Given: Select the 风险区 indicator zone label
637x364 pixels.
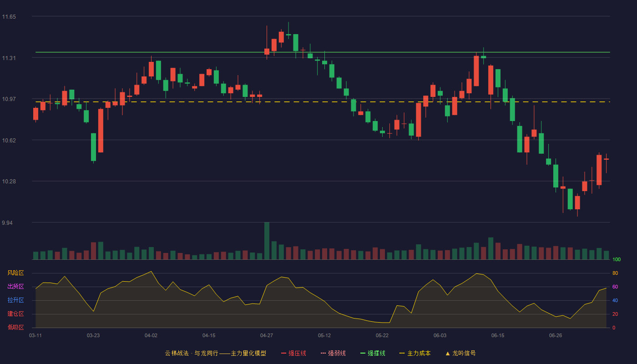Looking at the screenshot, I should [15, 273].
